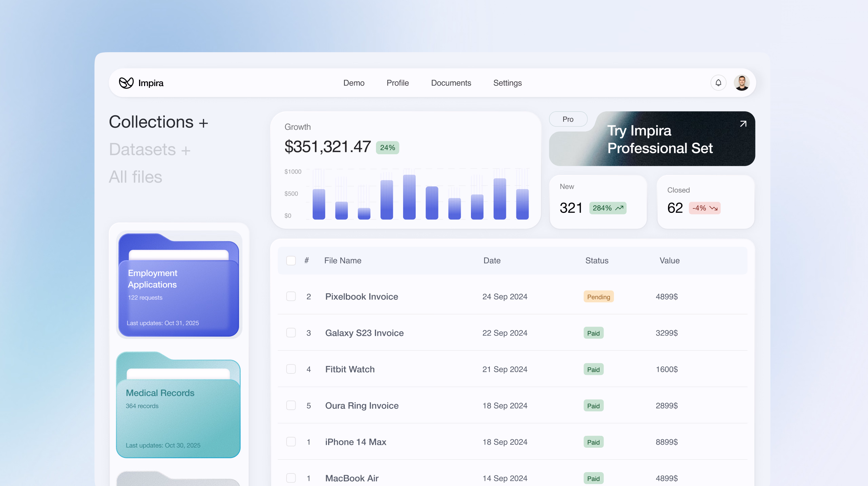Click the 24% growth badge
This screenshot has width=868, height=486.
pyautogui.click(x=387, y=148)
